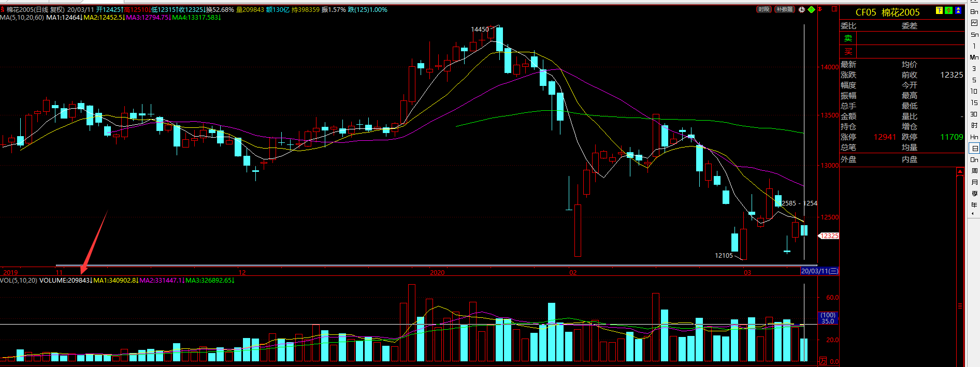Click the blue double-arrow icon

pyautogui.click(x=958, y=10)
